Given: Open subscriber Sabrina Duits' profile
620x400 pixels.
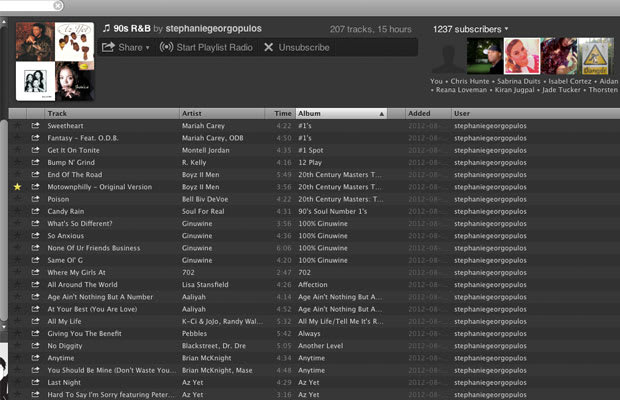Looking at the screenshot, I should pos(519,81).
